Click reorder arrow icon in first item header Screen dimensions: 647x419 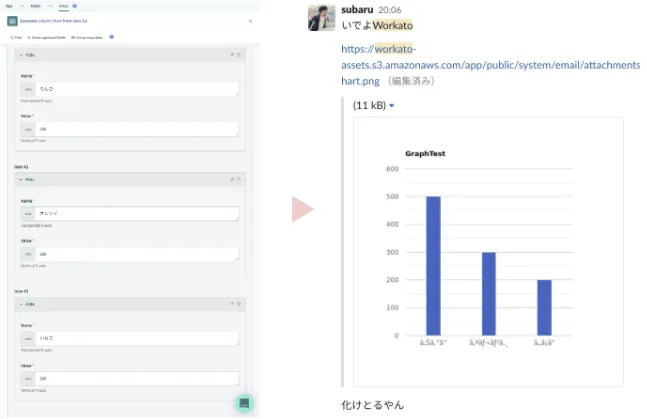coord(232,54)
